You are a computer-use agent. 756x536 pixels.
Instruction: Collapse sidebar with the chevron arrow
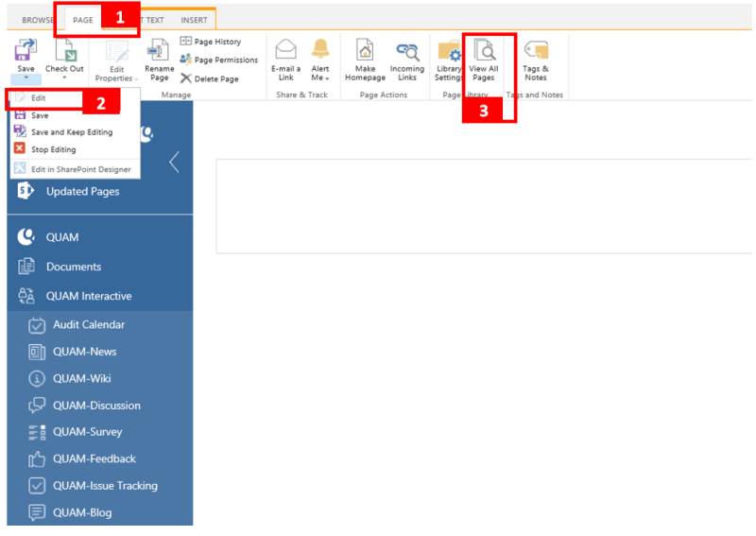(174, 163)
